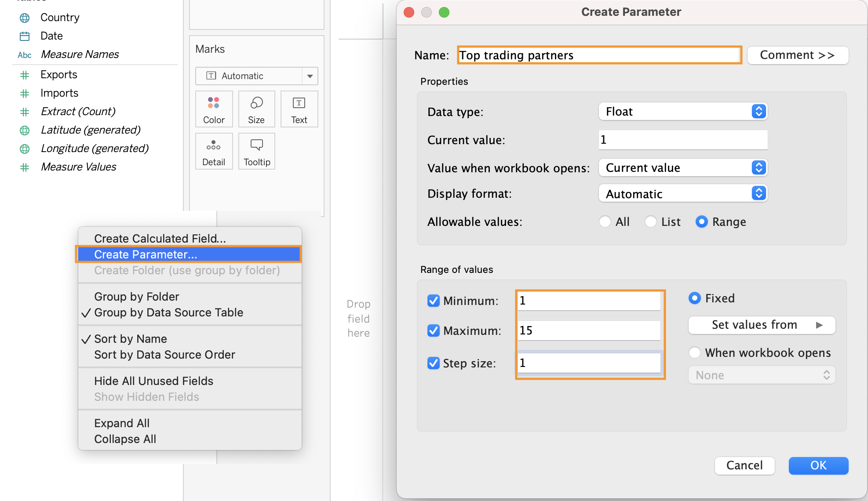This screenshot has height=501, width=868.
Task: Uncheck the Minimum checkbox
Action: (x=434, y=301)
